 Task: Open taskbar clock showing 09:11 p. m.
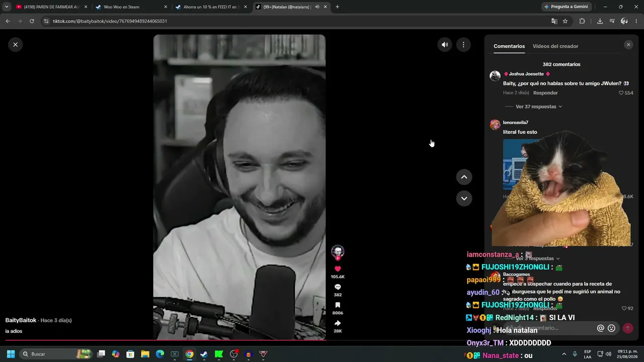tap(627, 354)
